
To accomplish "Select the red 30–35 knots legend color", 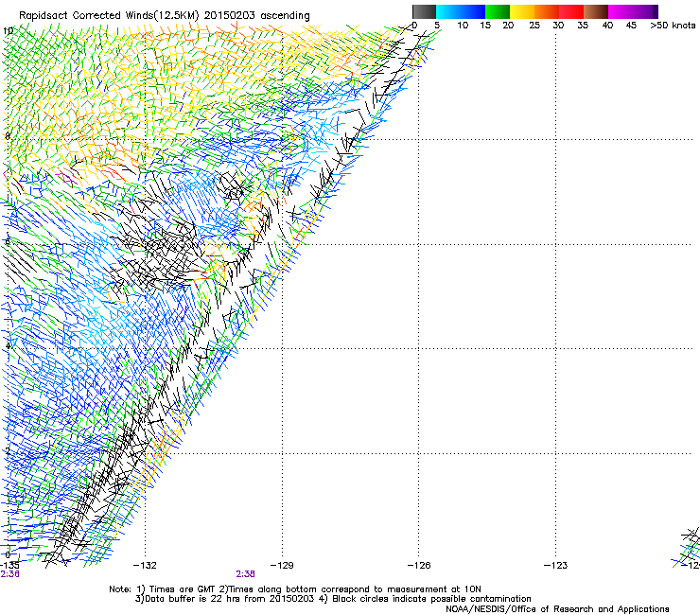I will (571, 11).
